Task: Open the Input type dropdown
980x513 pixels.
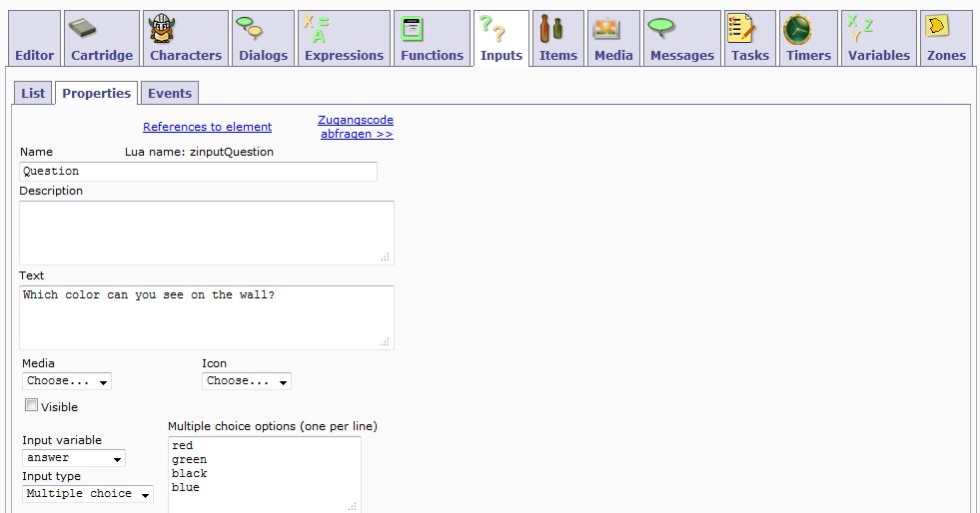Action: click(x=88, y=494)
